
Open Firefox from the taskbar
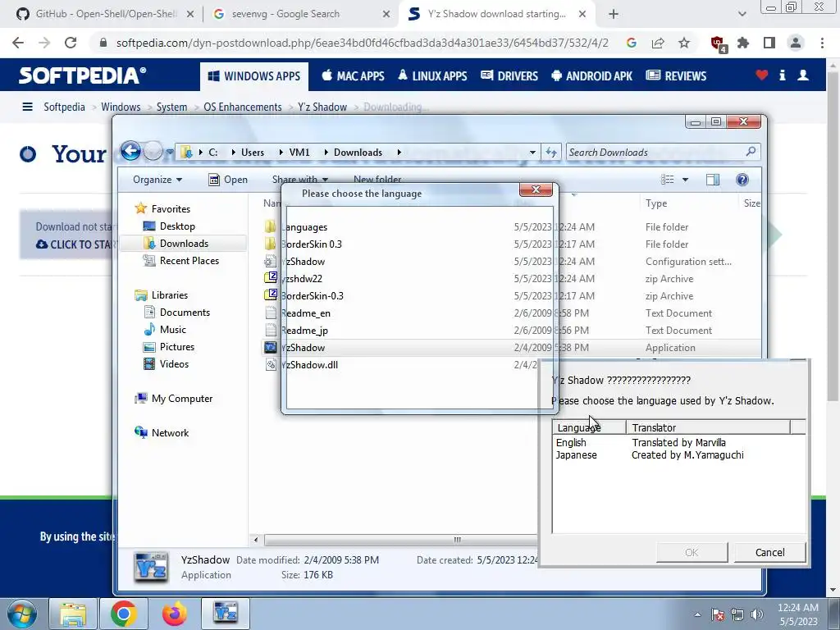pyautogui.click(x=175, y=614)
